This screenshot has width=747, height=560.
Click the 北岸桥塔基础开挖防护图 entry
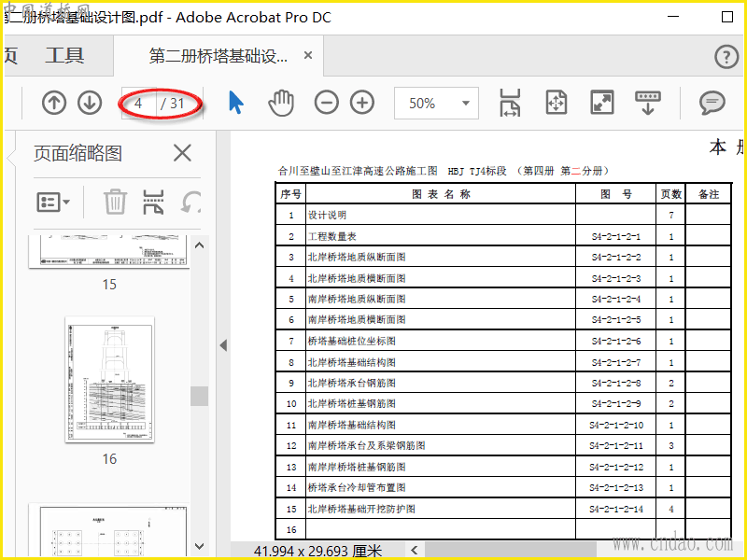pyautogui.click(x=361, y=509)
